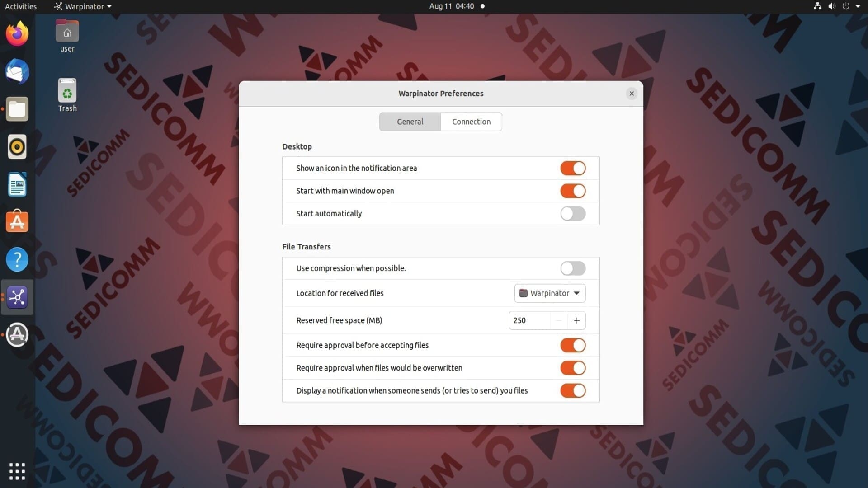This screenshot has width=868, height=488.
Task: Toggle Start with main window open
Action: click(x=573, y=191)
